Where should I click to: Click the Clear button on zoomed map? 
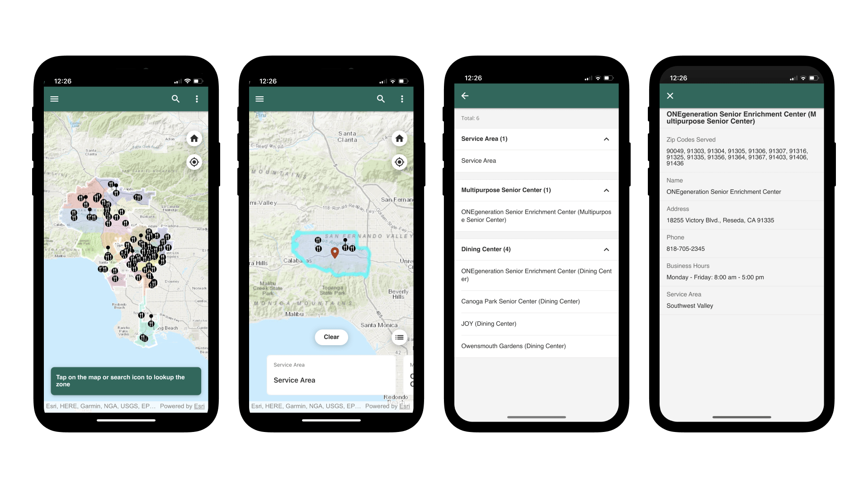point(332,337)
